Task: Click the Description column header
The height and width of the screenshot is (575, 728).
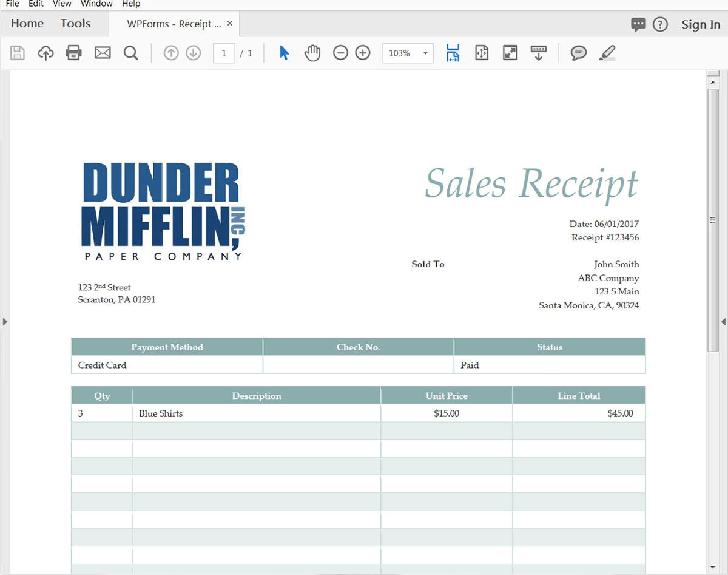Action: click(x=257, y=396)
